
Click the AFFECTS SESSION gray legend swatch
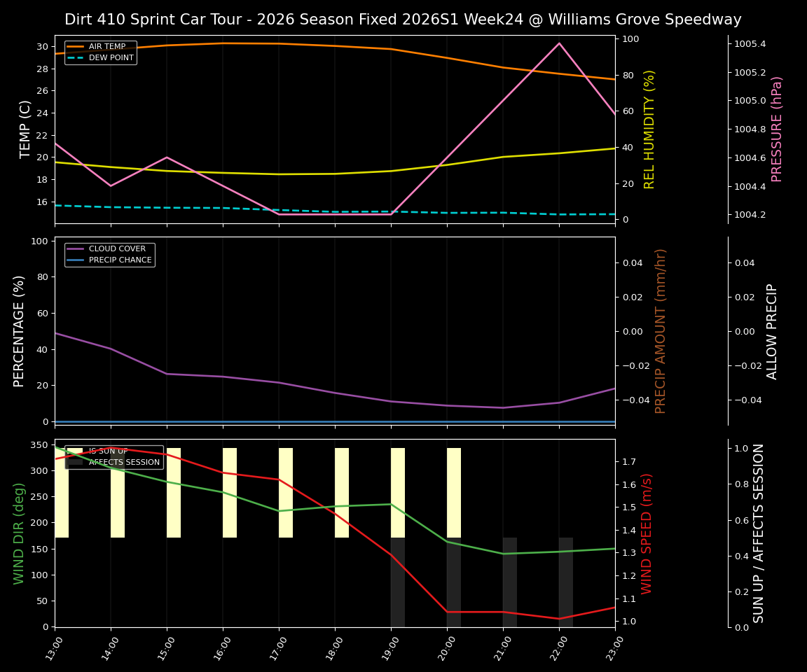point(74,462)
